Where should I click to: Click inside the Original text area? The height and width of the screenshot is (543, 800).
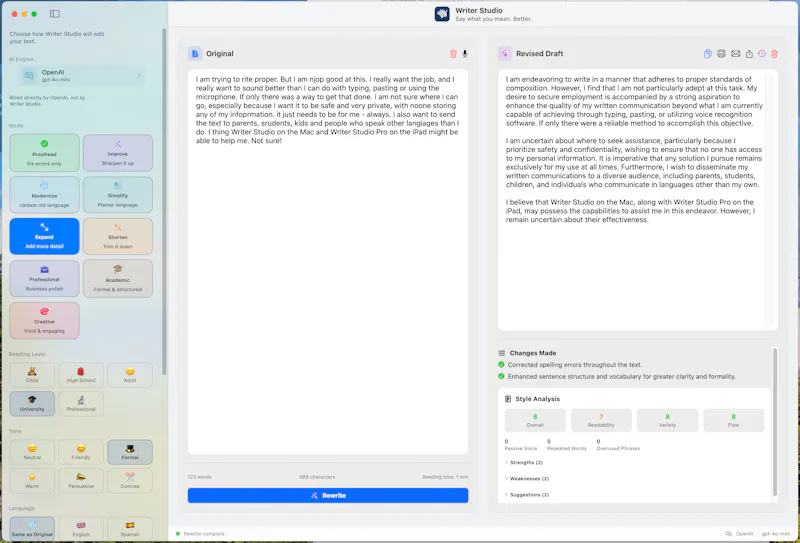(328, 262)
